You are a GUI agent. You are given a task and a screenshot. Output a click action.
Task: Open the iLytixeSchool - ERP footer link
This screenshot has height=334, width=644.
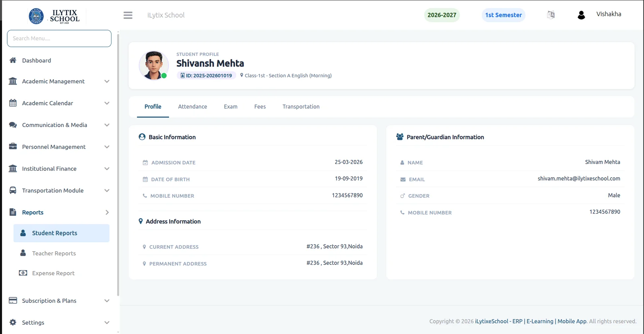coord(499,321)
